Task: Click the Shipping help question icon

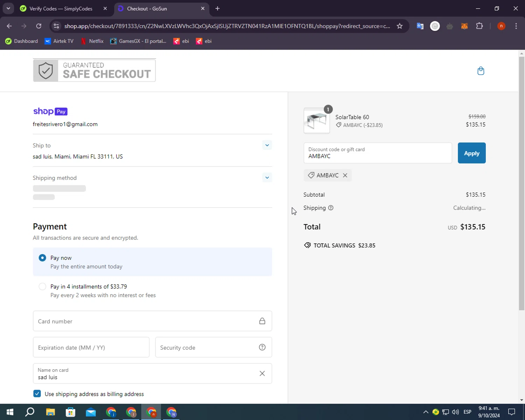Action: click(331, 208)
